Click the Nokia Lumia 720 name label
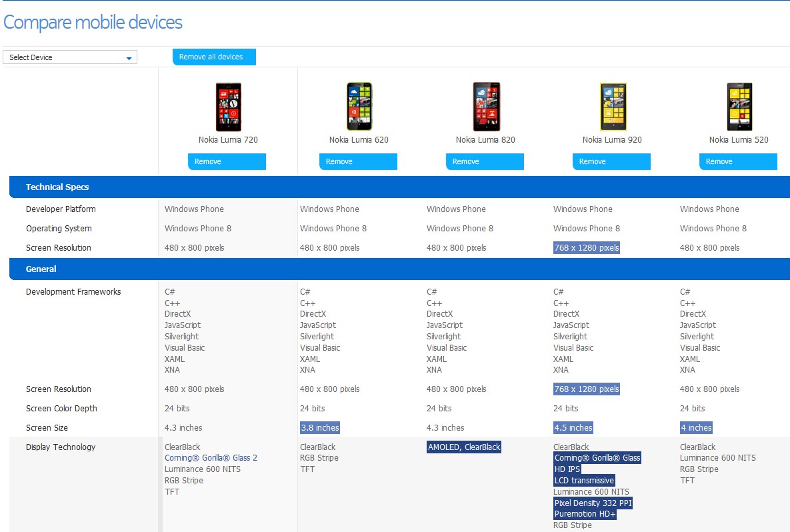 point(228,140)
